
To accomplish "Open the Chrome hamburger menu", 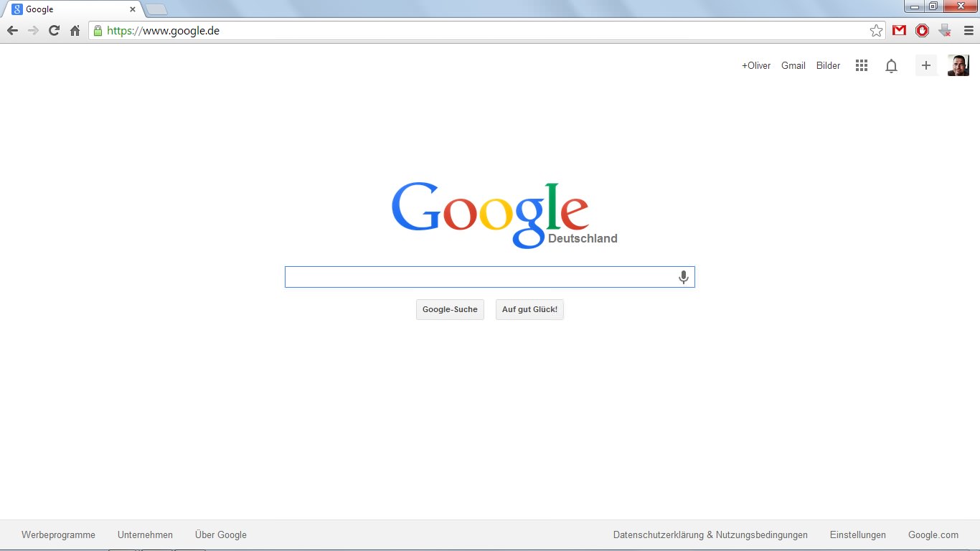I will (969, 30).
